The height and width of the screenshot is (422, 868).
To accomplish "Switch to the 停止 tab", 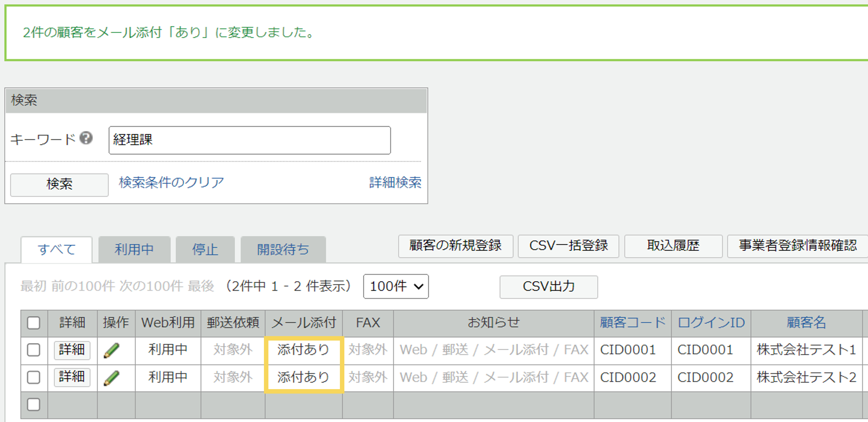I will coord(205,250).
